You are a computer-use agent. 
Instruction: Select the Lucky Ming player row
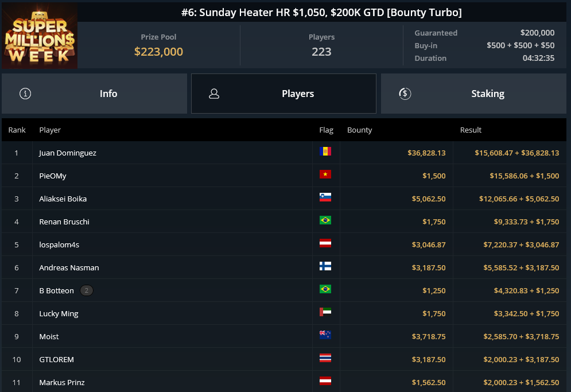(x=284, y=313)
